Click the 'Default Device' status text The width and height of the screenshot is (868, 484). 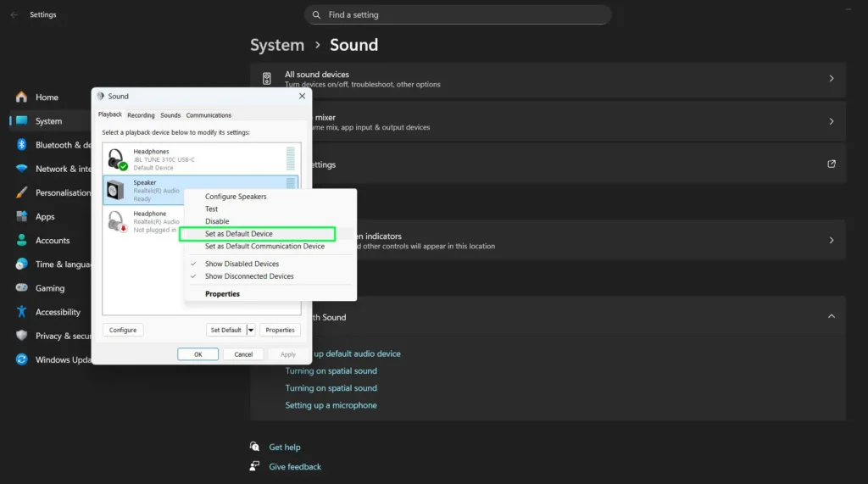coord(153,168)
